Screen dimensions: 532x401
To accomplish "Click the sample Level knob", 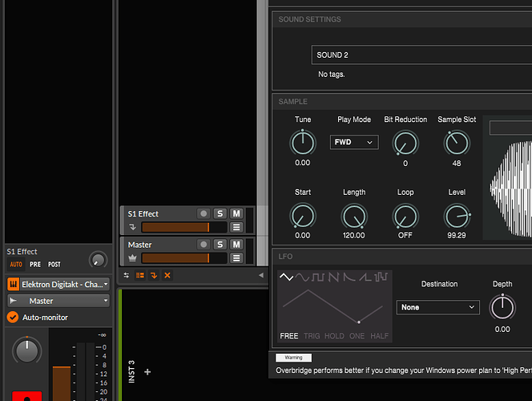I will [x=457, y=217].
